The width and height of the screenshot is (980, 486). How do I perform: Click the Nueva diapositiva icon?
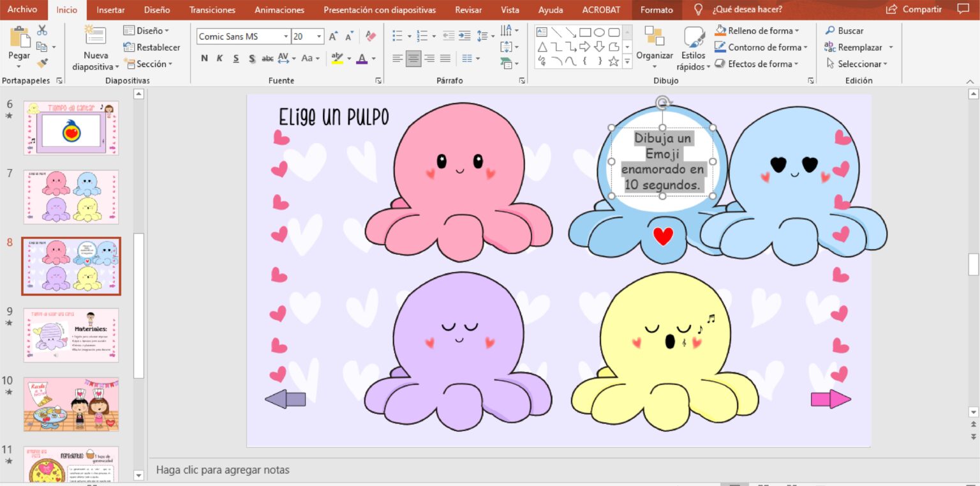(96, 36)
